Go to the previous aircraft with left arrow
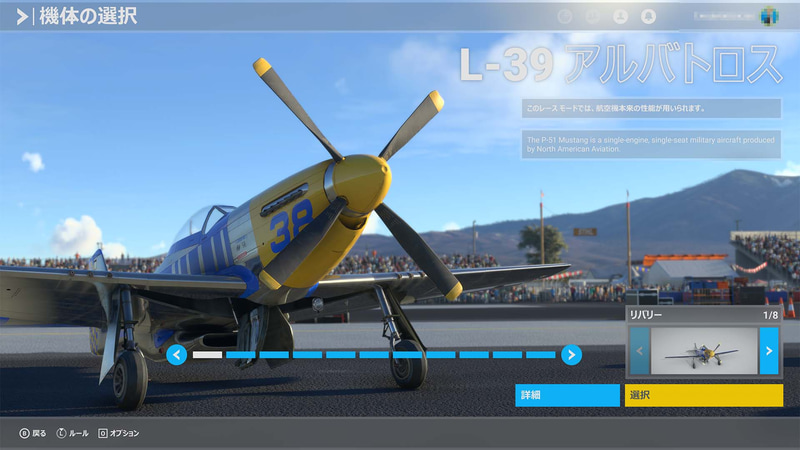 tap(177, 355)
